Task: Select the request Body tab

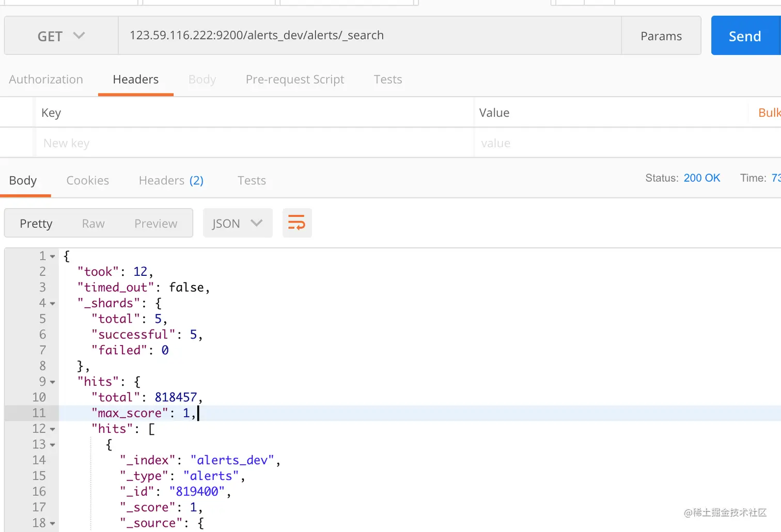Action: click(x=202, y=79)
